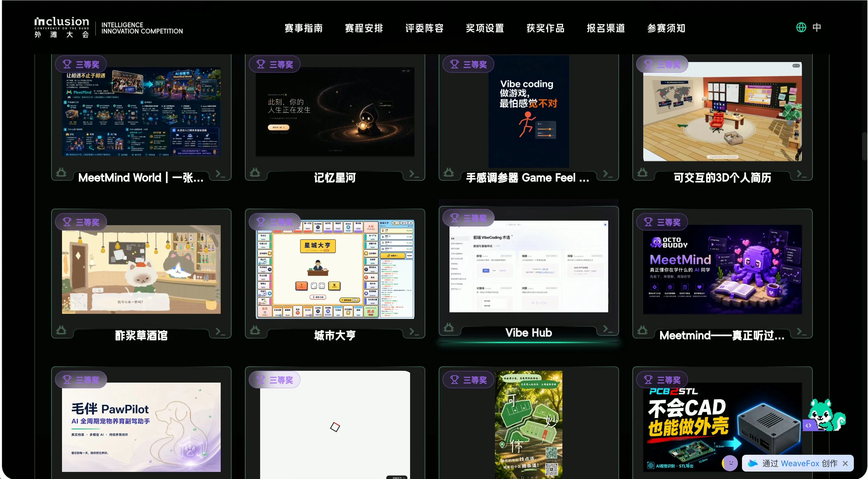Click the 三等奖 badge on MeetMind World card
868x479 pixels.
[81, 64]
